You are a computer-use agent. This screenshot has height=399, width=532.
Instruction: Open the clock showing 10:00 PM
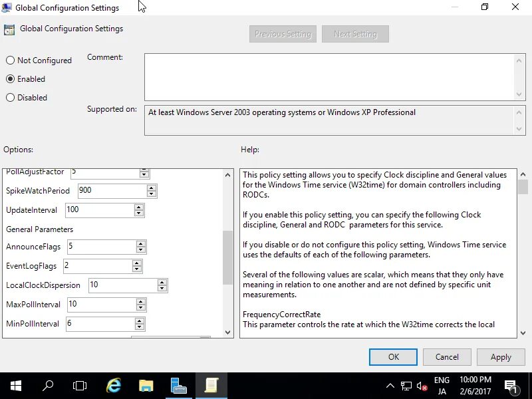tap(475, 386)
